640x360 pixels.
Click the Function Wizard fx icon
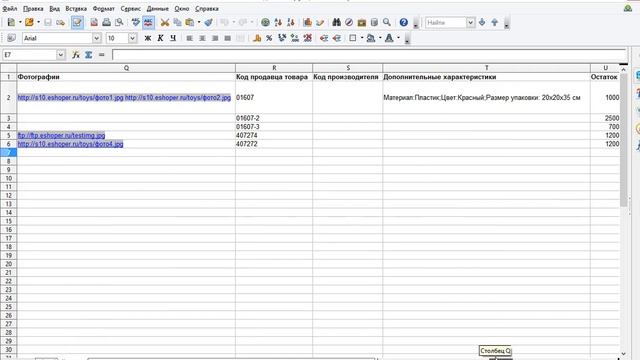tap(76, 55)
